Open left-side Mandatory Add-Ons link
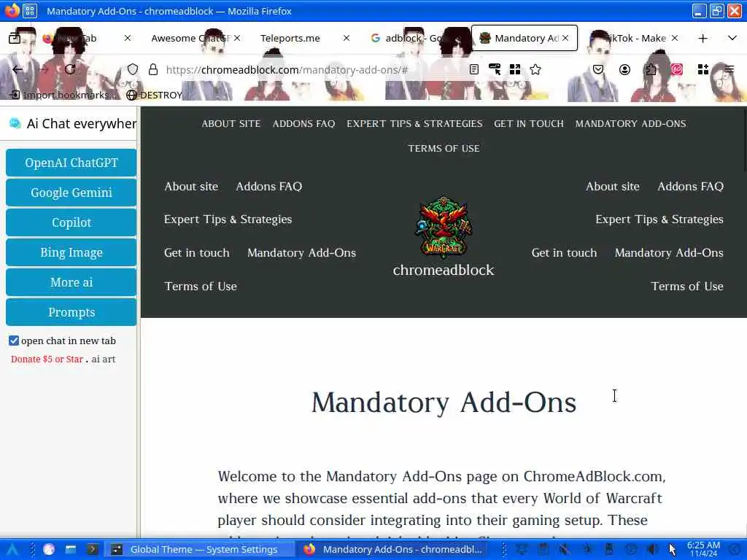The height and width of the screenshot is (560, 747). pyautogui.click(x=301, y=252)
